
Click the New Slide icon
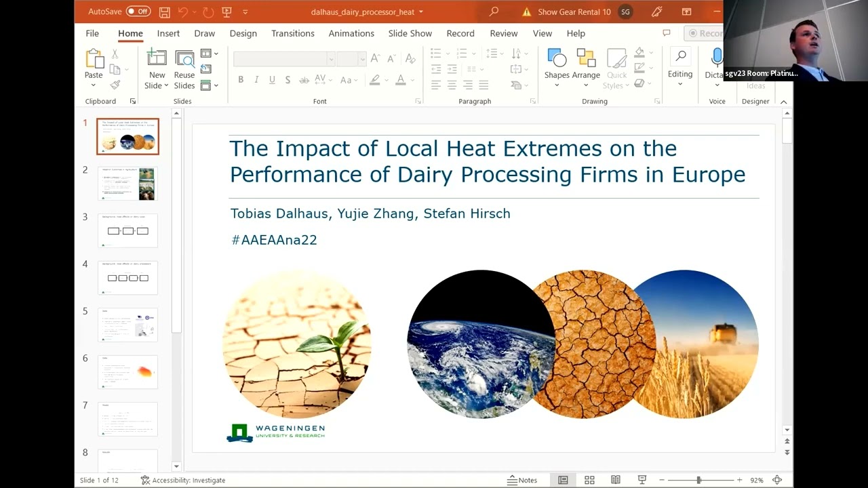pyautogui.click(x=157, y=59)
